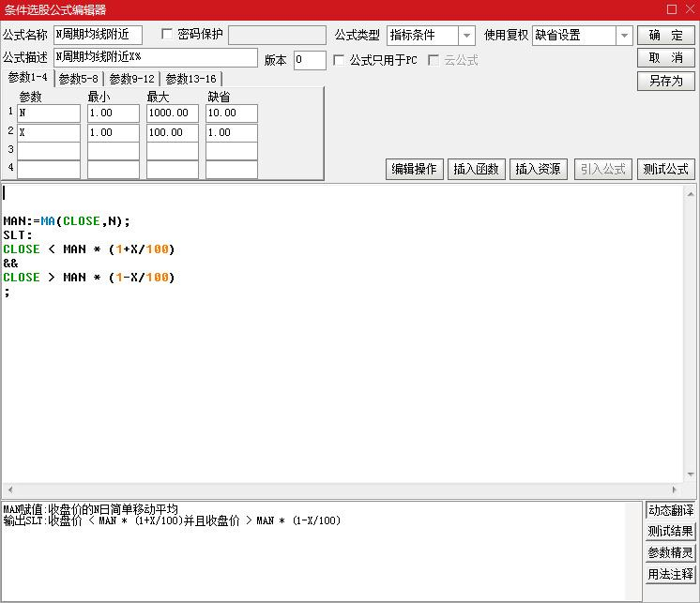The image size is (700, 603).
Task: Click the 测试公式 button
Action: point(665,169)
